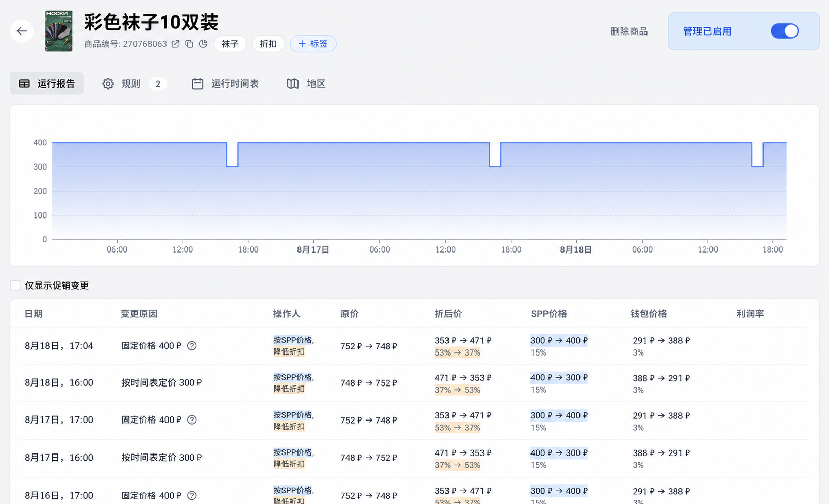The width and height of the screenshot is (829, 504).
Task: Add a tag with + 标签
Action: coord(313,44)
